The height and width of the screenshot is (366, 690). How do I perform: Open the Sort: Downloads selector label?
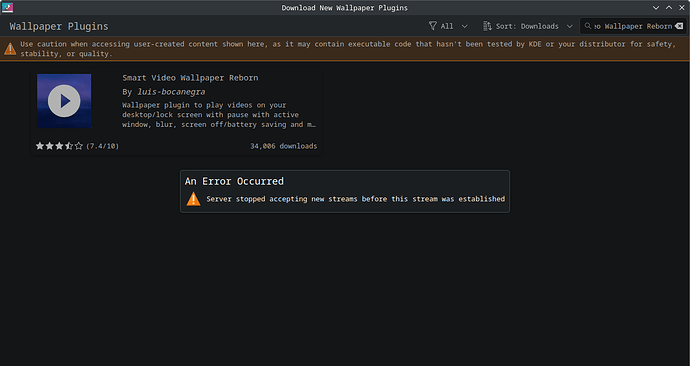pos(527,26)
